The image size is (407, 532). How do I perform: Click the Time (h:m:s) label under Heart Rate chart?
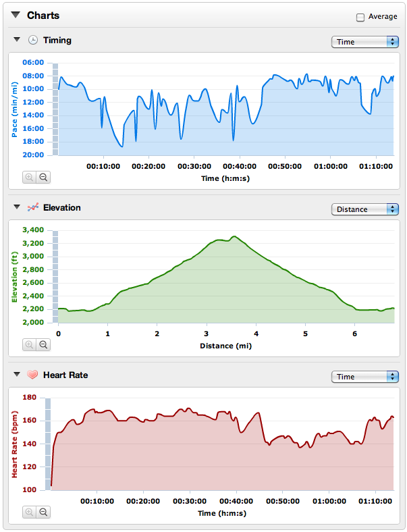(222, 513)
